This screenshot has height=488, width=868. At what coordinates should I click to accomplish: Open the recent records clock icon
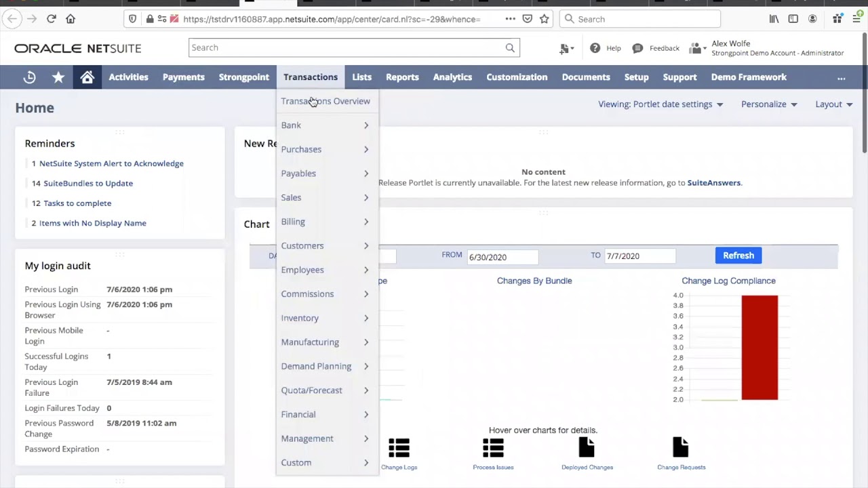pyautogui.click(x=29, y=77)
